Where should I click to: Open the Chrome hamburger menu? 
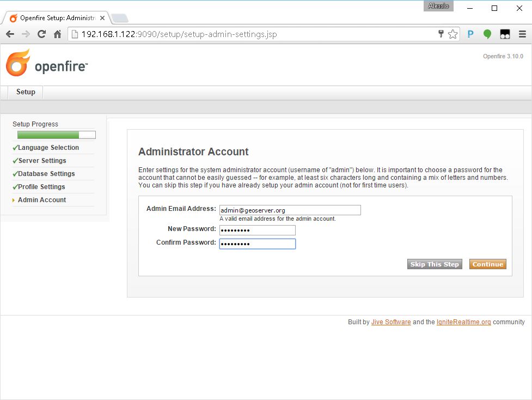coord(522,34)
